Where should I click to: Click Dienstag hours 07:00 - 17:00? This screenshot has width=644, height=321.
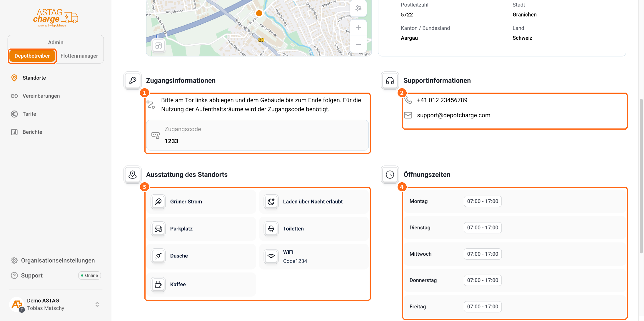[483, 228]
